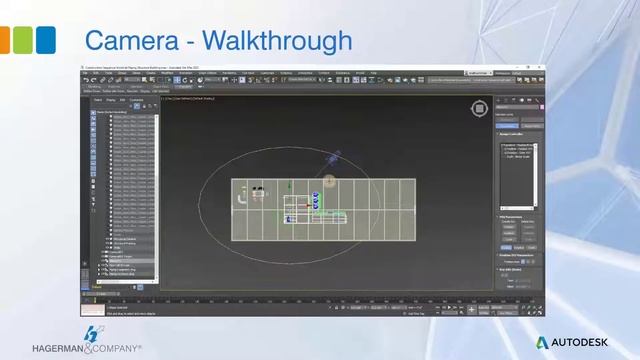Click the Align tool icon
This screenshot has width=640, height=360.
click(330, 80)
